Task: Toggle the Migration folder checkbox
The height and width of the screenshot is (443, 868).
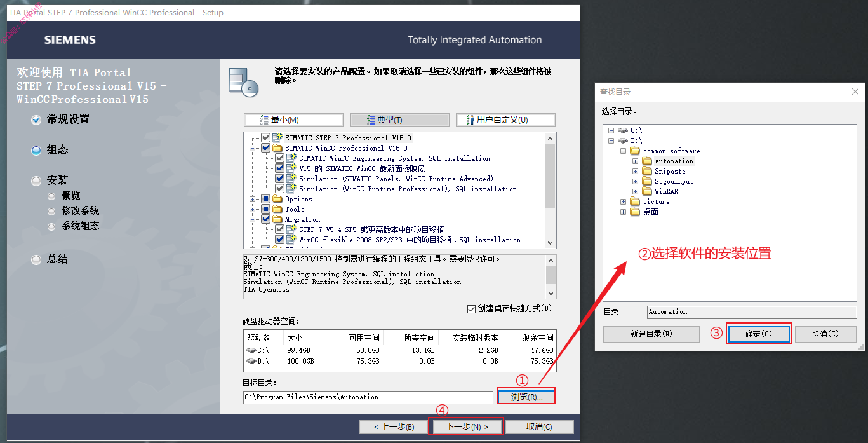Action: [x=265, y=219]
